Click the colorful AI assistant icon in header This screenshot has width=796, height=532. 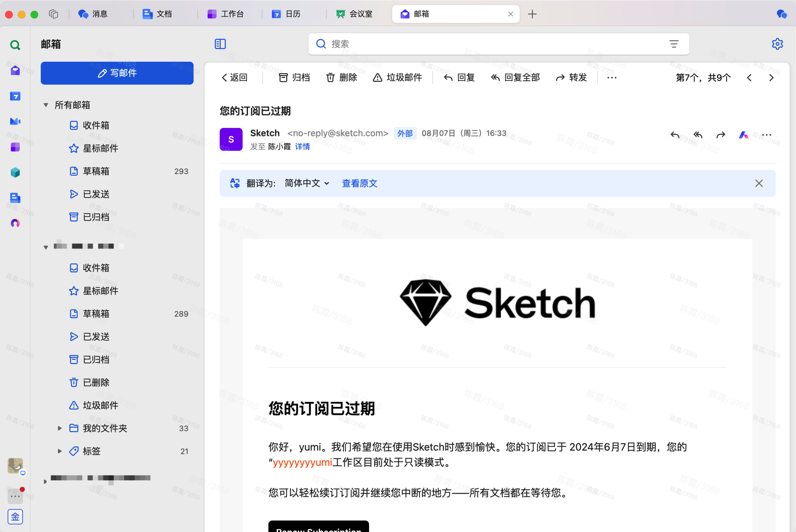point(743,135)
